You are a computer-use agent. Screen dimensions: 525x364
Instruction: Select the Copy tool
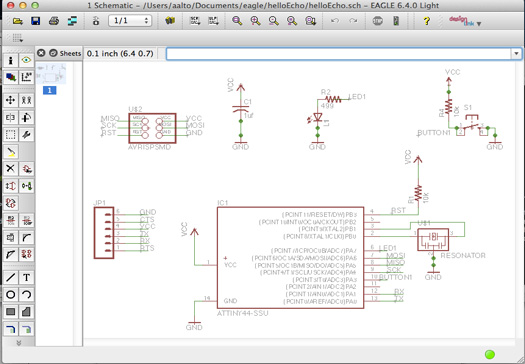coord(26,100)
